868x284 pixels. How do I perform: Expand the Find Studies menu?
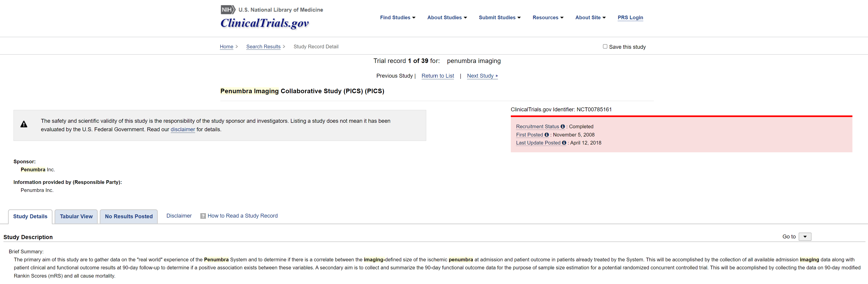(x=398, y=17)
